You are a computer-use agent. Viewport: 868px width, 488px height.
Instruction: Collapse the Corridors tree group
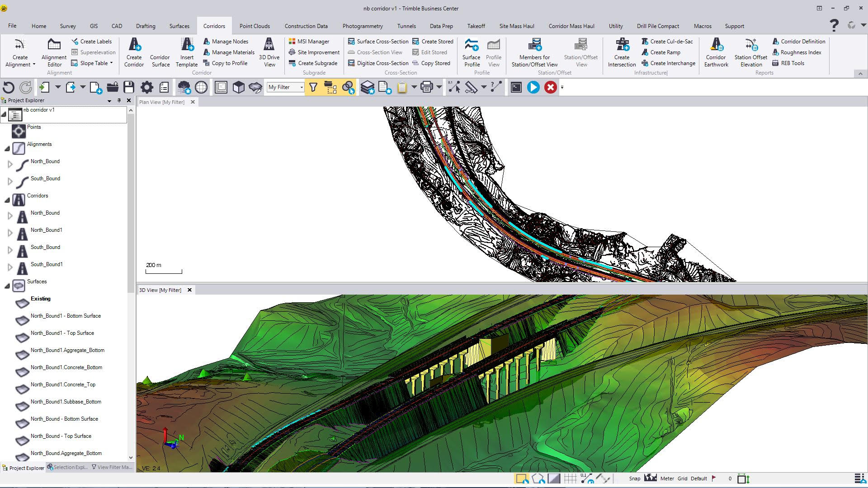(7, 200)
